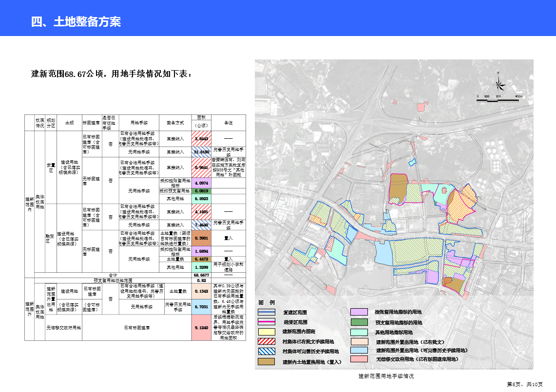Click the pink 无偿移交政府用地 legend swatch
556x392 pixels.
point(359,359)
